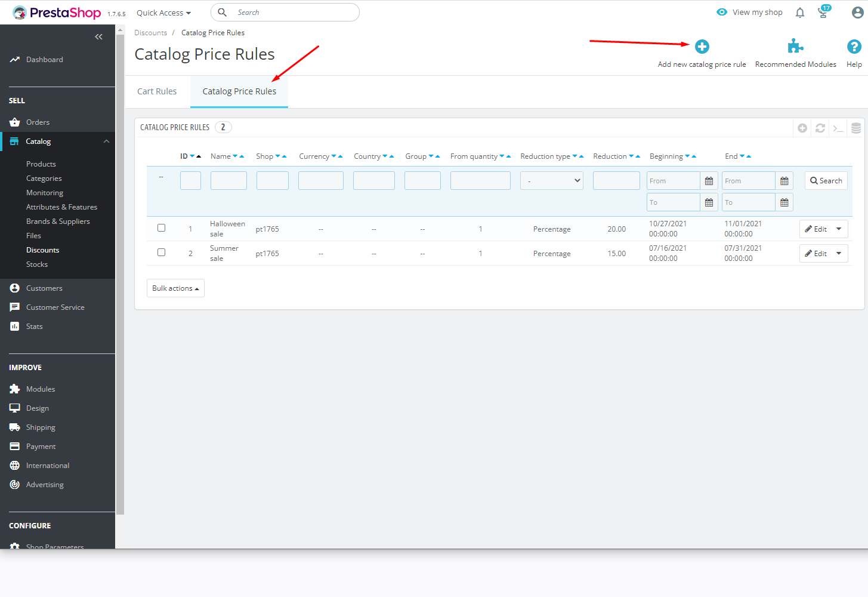868x597 pixels.
Task: Open the Quick Access dropdown
Action: pos(163,13)
